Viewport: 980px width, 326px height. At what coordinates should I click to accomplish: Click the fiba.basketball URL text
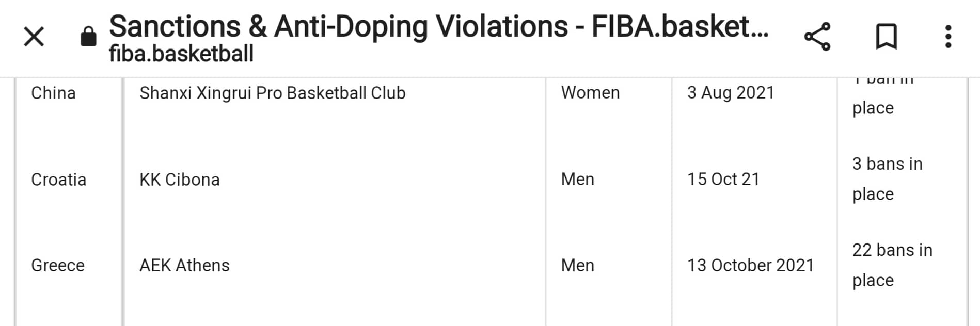pos(181,54)
